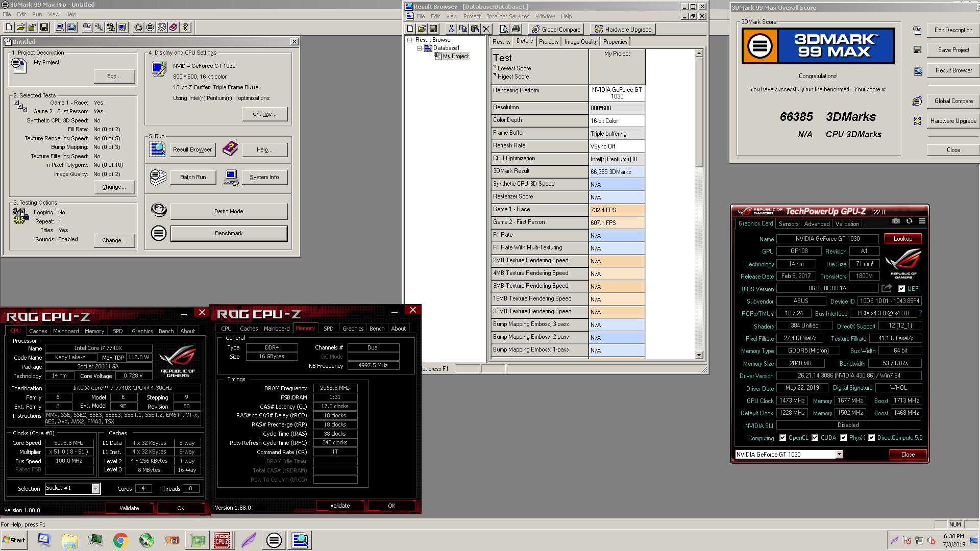Open Internet Services menu in Result Browser

(x=508, y=16)
